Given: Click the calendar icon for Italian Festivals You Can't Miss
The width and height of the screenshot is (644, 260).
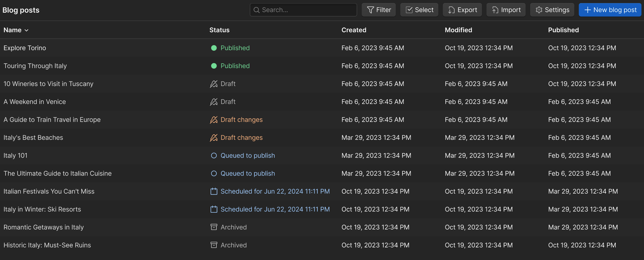Looking at the screenshot, I should (x=214, y=191).
